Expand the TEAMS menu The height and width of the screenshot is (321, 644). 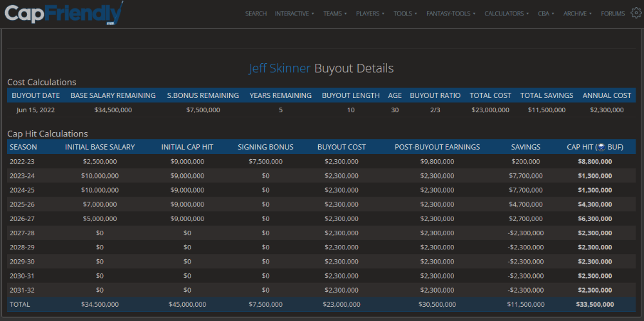(x=335, y=14)
